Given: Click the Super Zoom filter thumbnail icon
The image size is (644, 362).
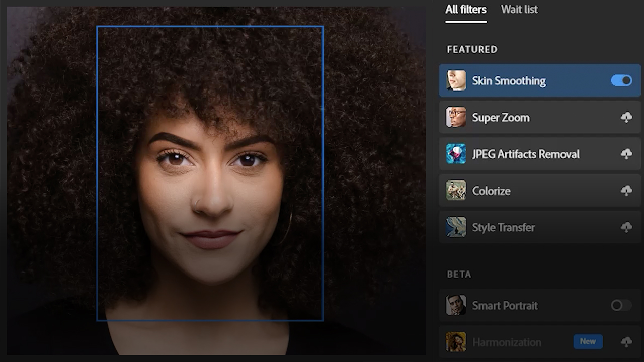Looking at the screenshot, I should [455, 117].
